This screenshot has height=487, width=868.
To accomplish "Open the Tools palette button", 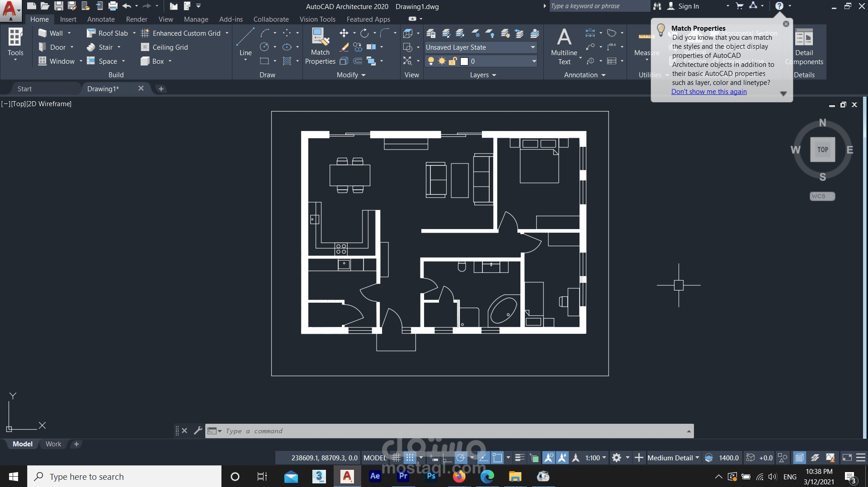I will point(15,43).
